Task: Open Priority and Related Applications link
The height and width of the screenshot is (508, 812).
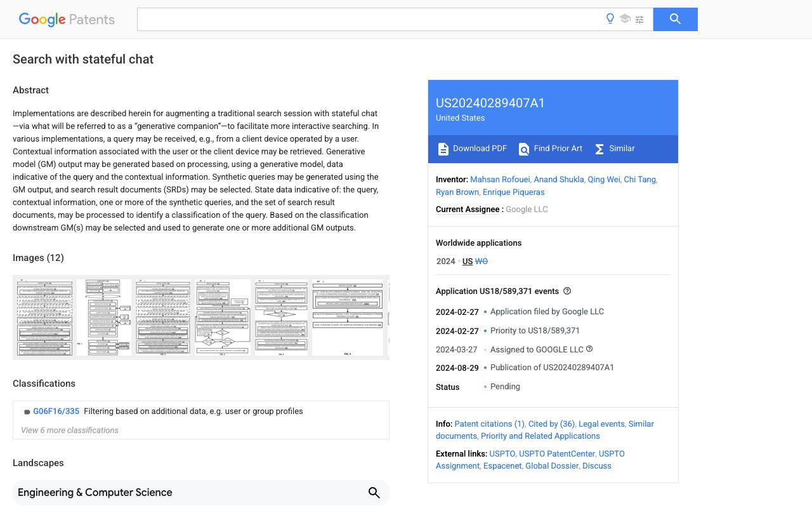Action: pos(540,436)
